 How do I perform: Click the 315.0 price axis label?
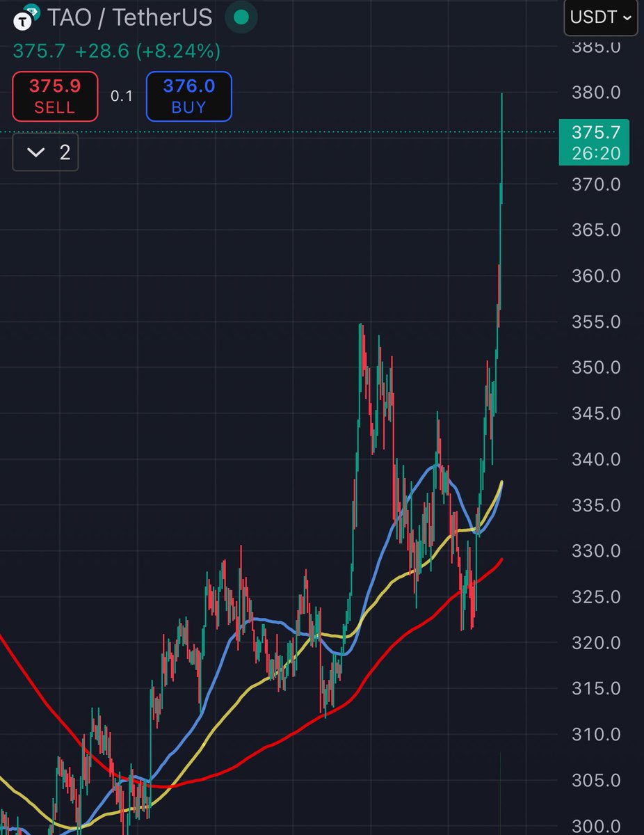(595, 688)
